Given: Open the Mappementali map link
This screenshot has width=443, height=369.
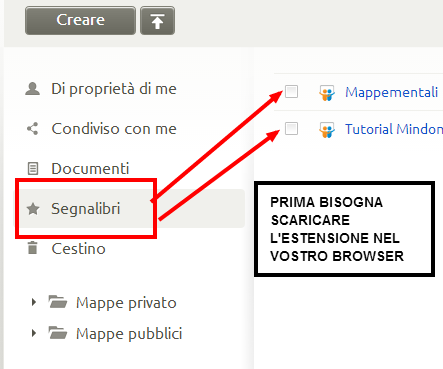Looking at the screenshot, I should tap(391, 92).
